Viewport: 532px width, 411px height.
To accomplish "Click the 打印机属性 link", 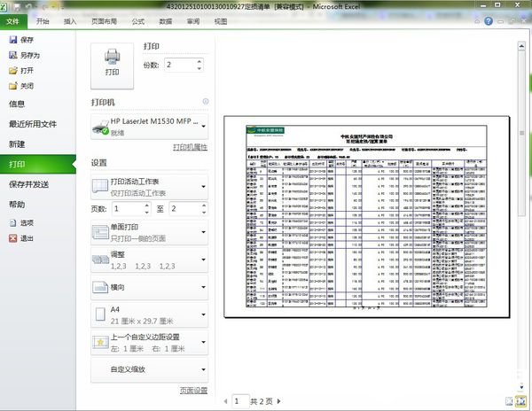I will coord(190,147).
